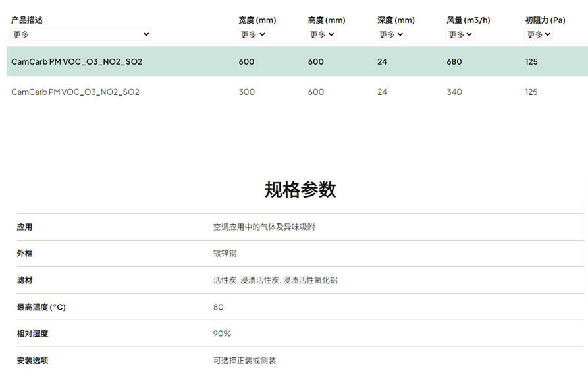Click the 高度 (mm) column header
588x379 pixels.
[x=327, y=20]
